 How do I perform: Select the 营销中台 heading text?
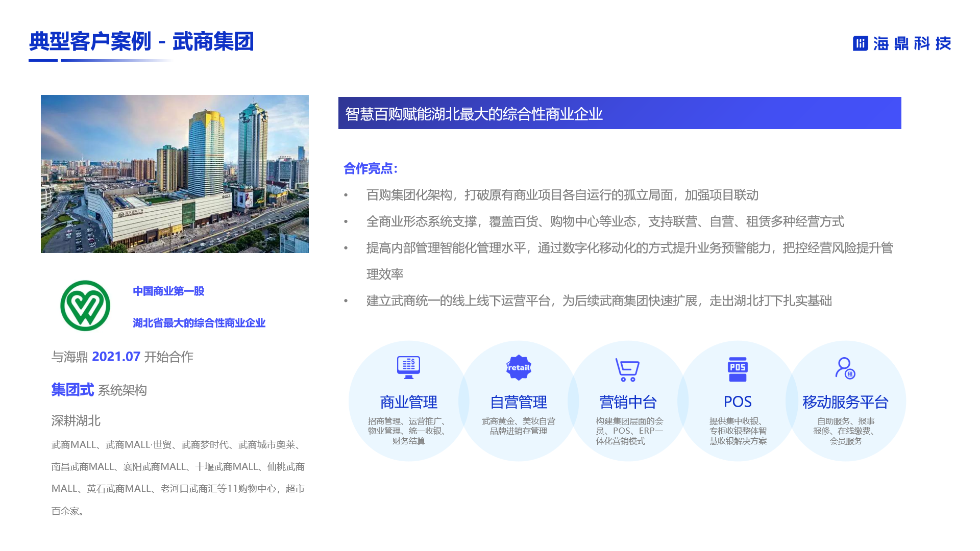click(x=628, y=402)
